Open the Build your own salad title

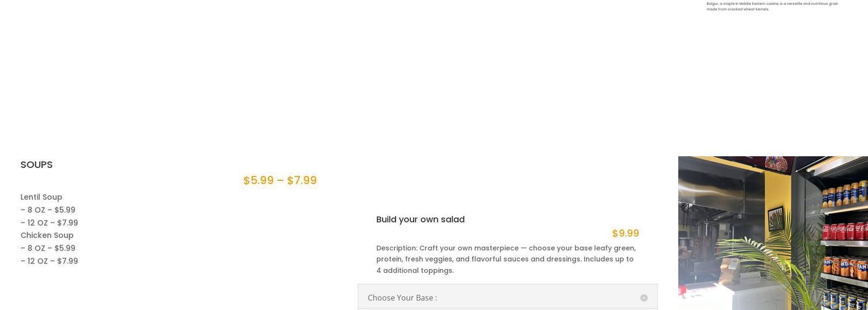click(x=420, y=219)
